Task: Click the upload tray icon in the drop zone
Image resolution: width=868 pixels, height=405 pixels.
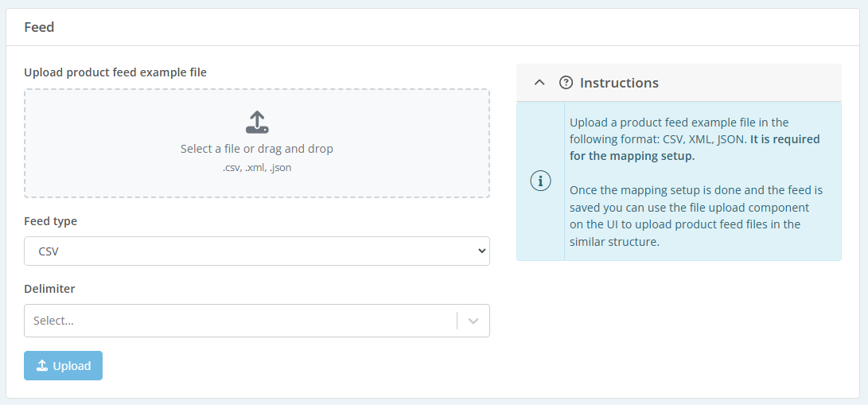Action: tap(257, 123)
